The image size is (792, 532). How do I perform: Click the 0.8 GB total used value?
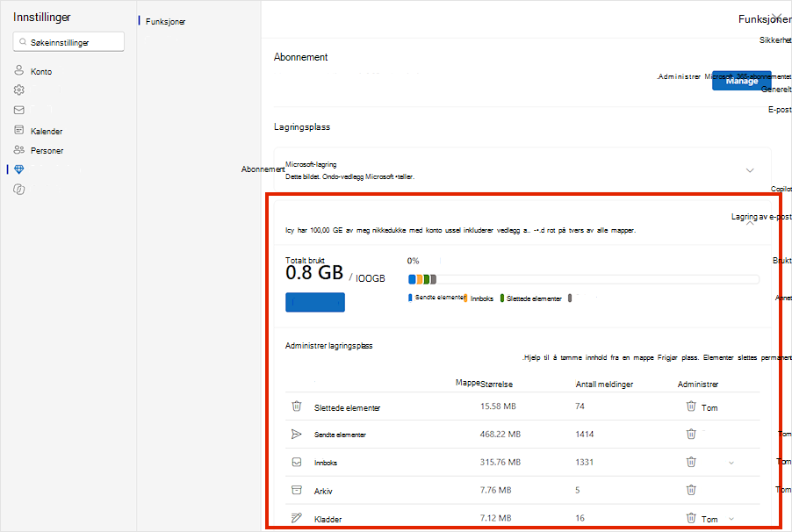click(314, 273)
